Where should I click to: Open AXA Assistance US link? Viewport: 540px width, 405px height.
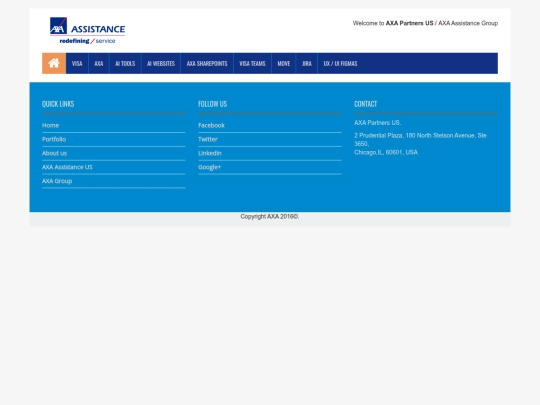point(67,167)
